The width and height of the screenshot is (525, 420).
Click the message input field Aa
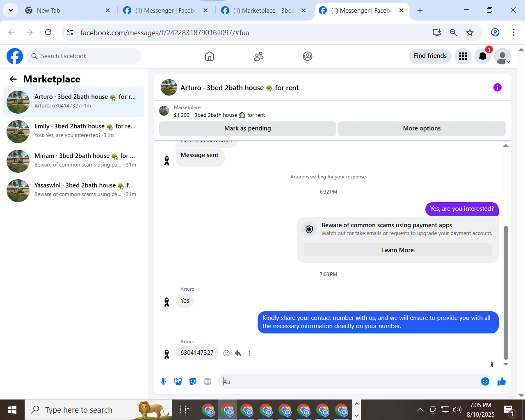point(349,381)
